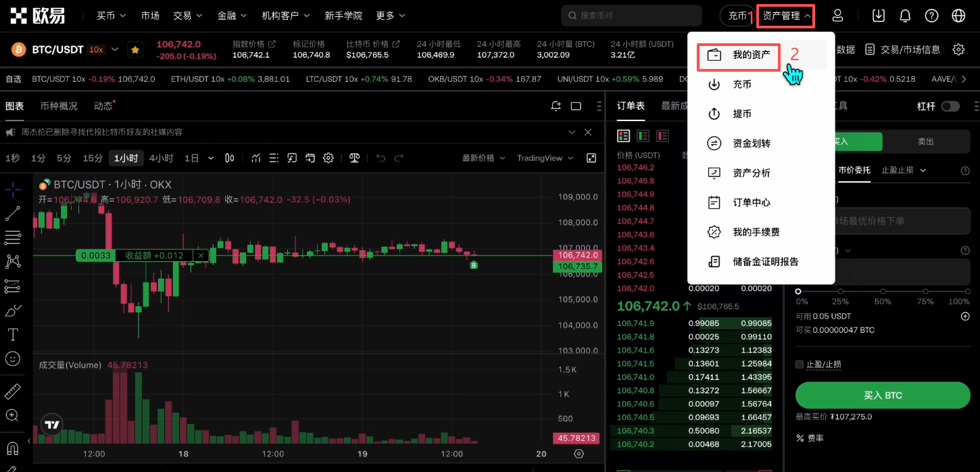Click the notification bell icon

point(905,16)
